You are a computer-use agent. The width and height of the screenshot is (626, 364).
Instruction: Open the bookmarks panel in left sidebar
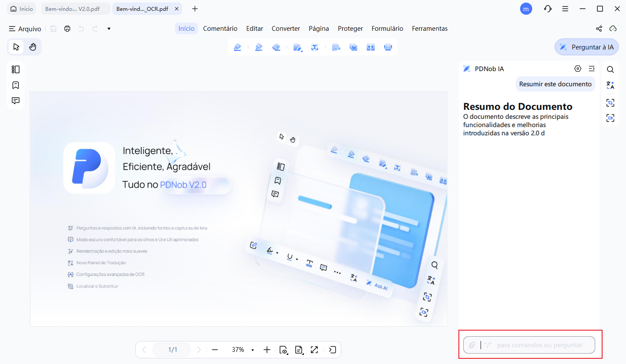[16, 85]
